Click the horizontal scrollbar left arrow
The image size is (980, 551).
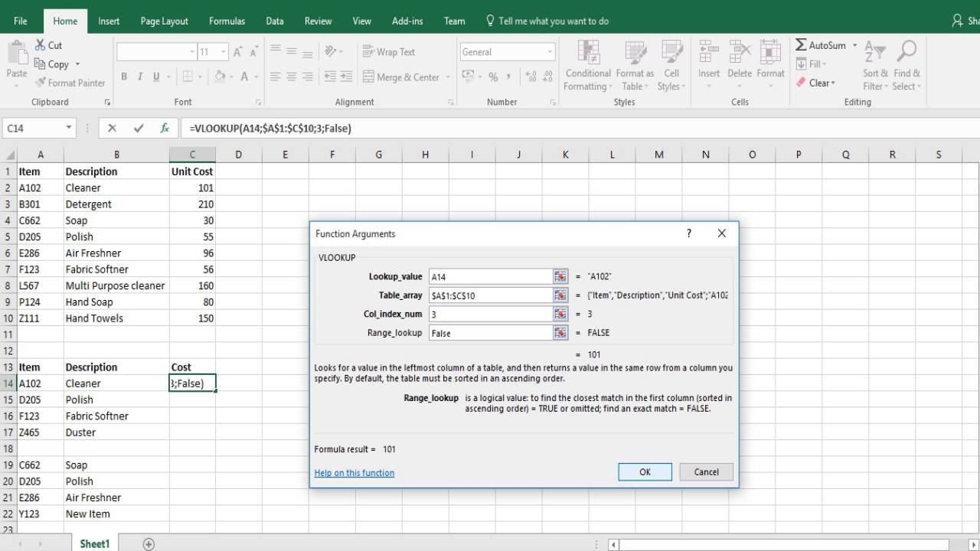coord(613,545)
